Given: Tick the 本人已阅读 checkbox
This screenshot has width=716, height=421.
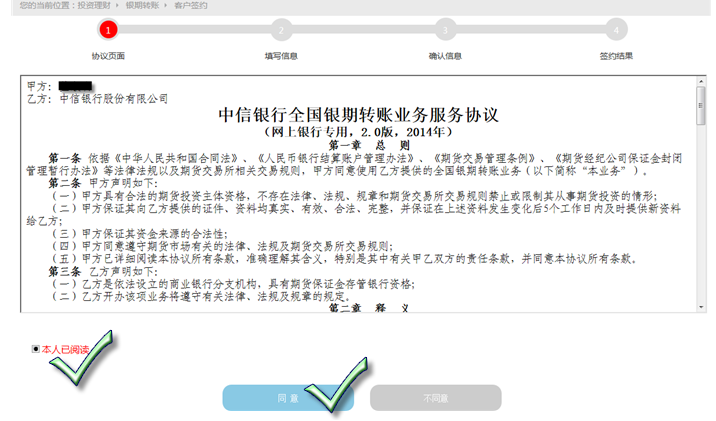Looking at the screenshot, I should point(37,349).
